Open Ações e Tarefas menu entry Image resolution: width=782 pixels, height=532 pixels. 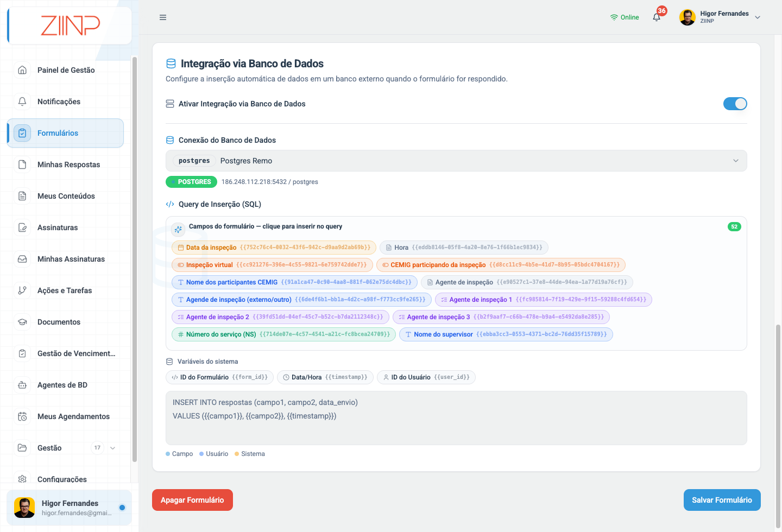(65, 290)
